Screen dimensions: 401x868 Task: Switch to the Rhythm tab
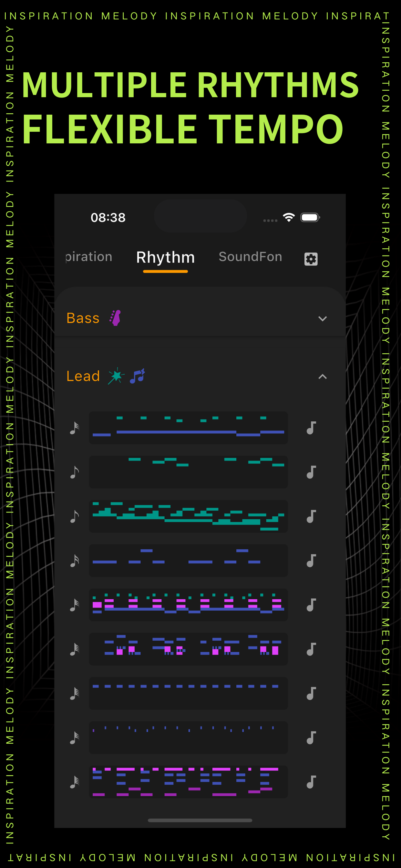165,257
